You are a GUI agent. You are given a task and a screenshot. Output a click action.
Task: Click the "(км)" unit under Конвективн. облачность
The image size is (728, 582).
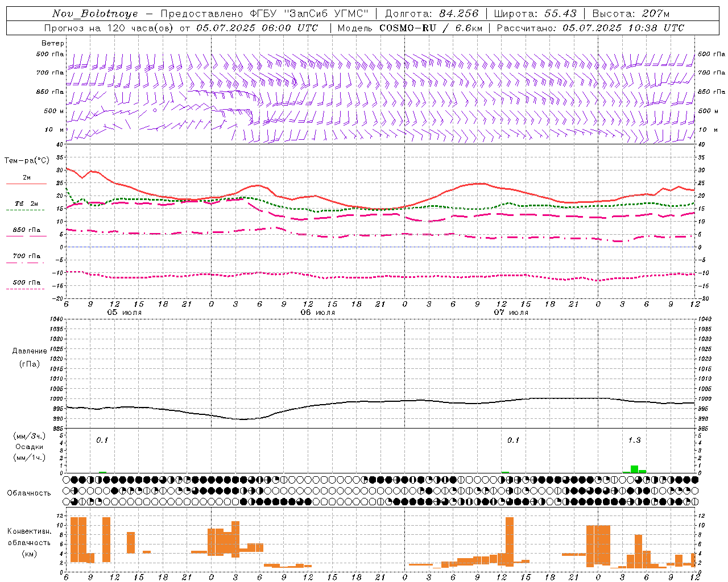pos(30,554)
